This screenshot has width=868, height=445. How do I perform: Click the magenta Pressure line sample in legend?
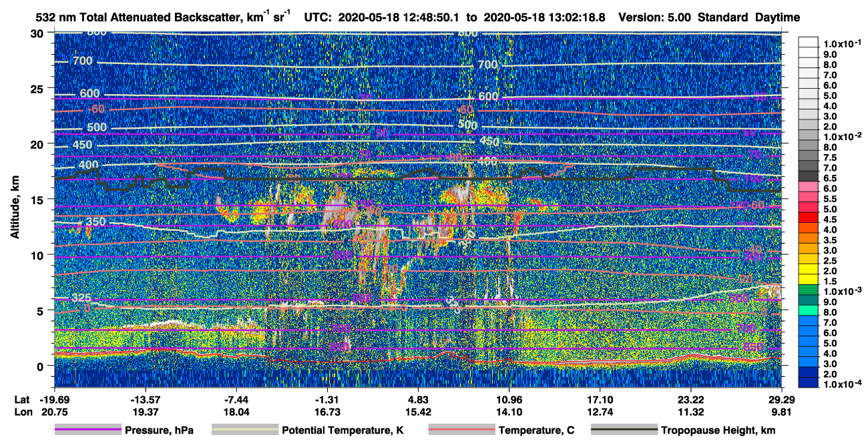[88, 430]
